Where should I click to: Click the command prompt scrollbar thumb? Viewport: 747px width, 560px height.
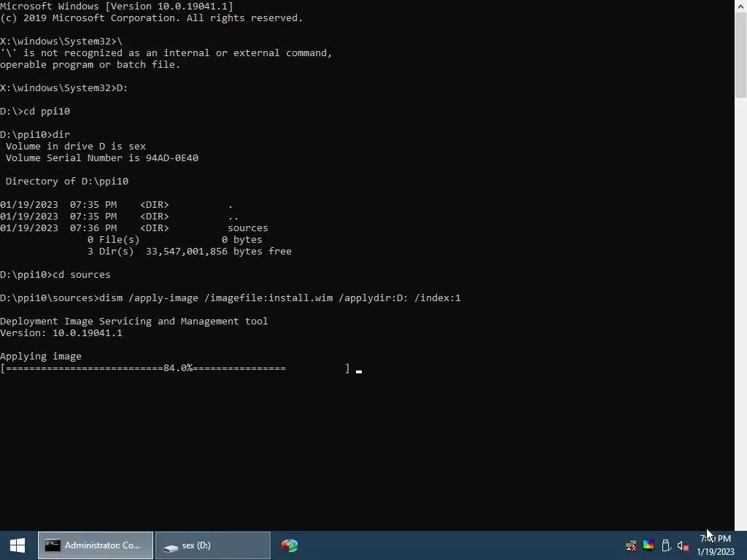[x=741, y=55]
